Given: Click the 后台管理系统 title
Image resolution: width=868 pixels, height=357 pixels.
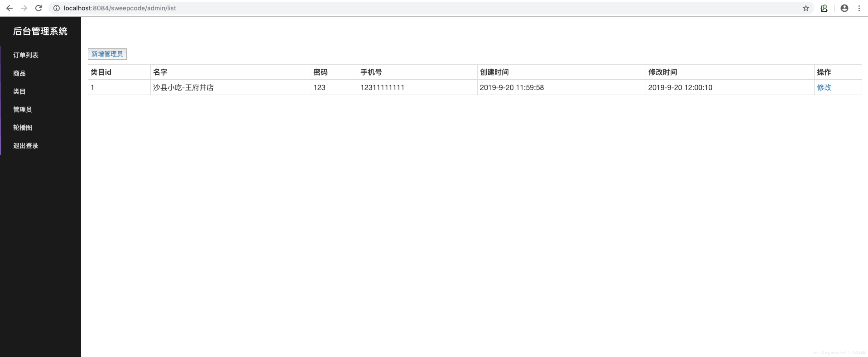Looking at the screenshot, I should point(40,31).
